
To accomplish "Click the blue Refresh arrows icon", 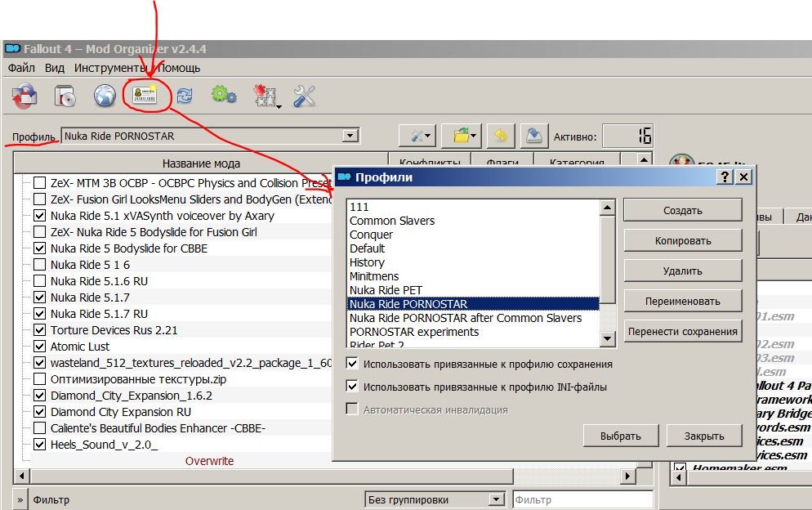I will (185, 96).
